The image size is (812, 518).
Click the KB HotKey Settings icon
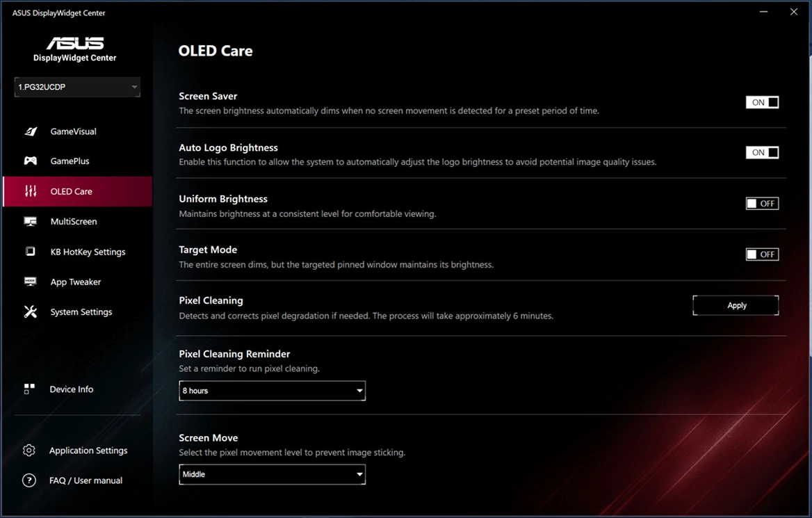point(31,252)
